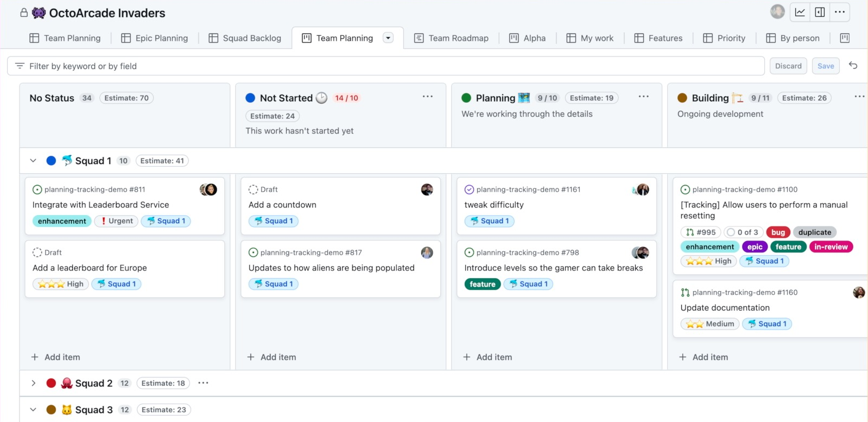Screen dimensions: 868x422
Task: Click the duplicate label on #1100
Action: coord(815,232)
